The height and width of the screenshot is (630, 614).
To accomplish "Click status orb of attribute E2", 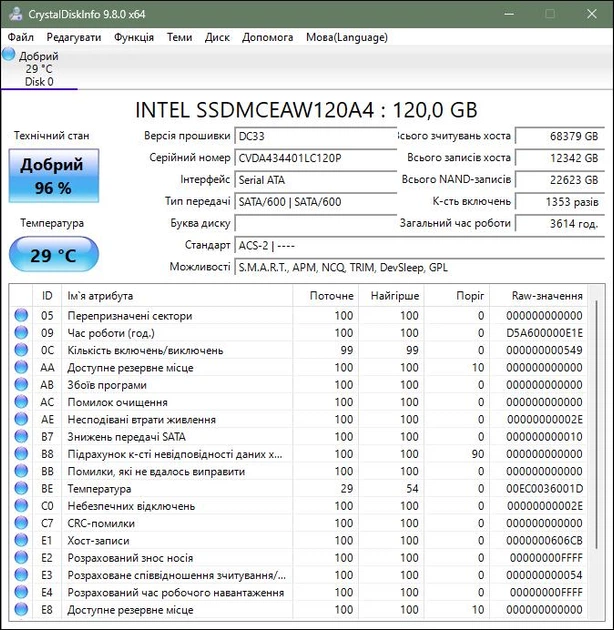I will (21, 557).
